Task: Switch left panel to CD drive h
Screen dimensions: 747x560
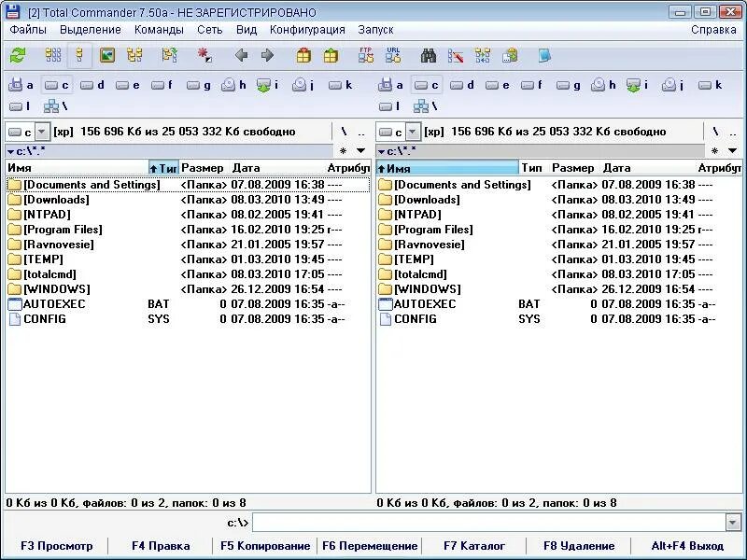Action: 233,85
